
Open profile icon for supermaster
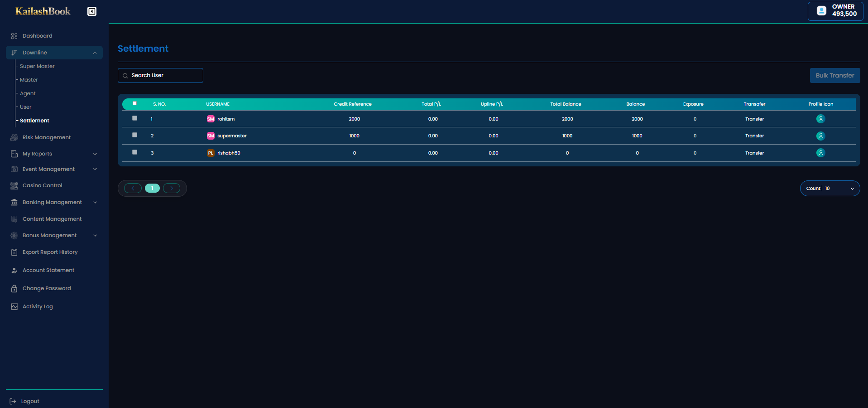click(820, 136)
